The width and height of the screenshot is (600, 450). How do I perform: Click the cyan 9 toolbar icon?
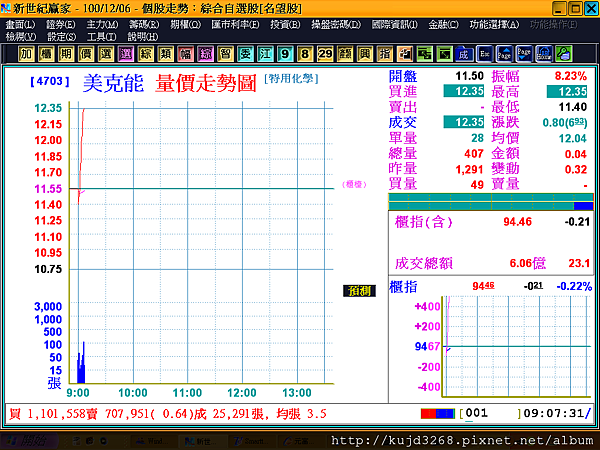285,54
